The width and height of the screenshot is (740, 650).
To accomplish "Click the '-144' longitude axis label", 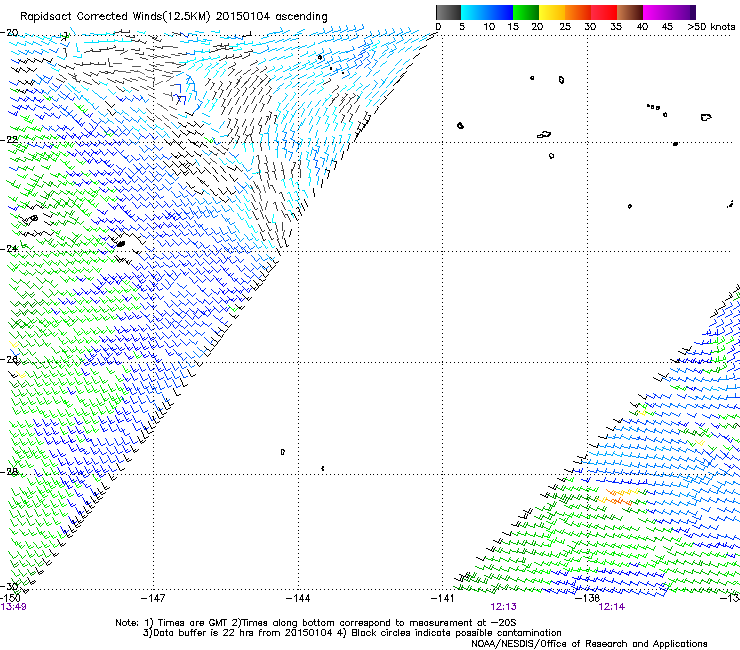I will click(298, 599).
